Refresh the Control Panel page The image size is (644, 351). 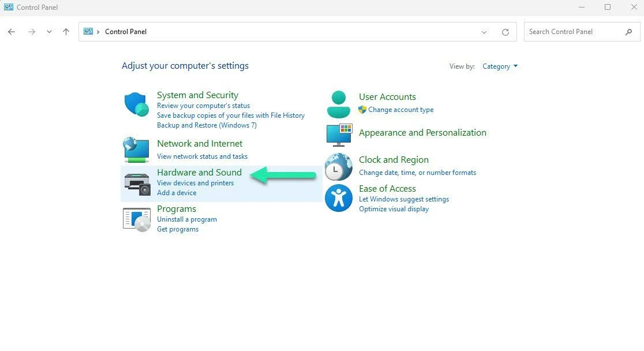[x=505, y=32]
